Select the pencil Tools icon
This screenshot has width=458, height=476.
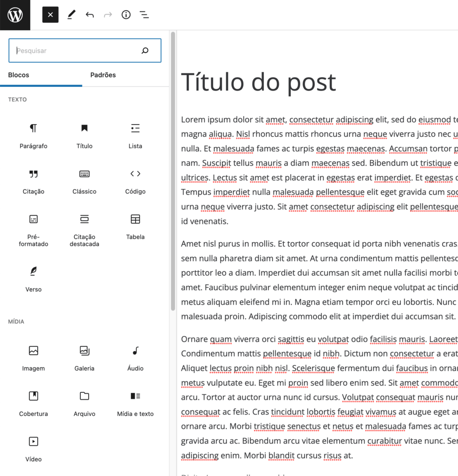71,15
